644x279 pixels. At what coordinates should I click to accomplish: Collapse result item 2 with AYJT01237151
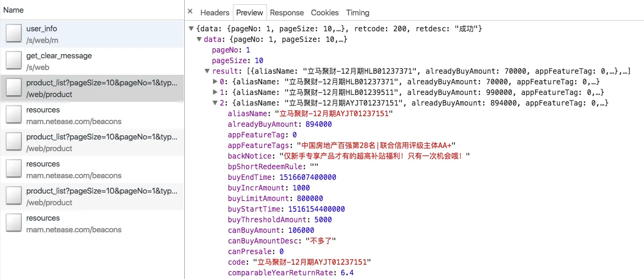point(216,103)
